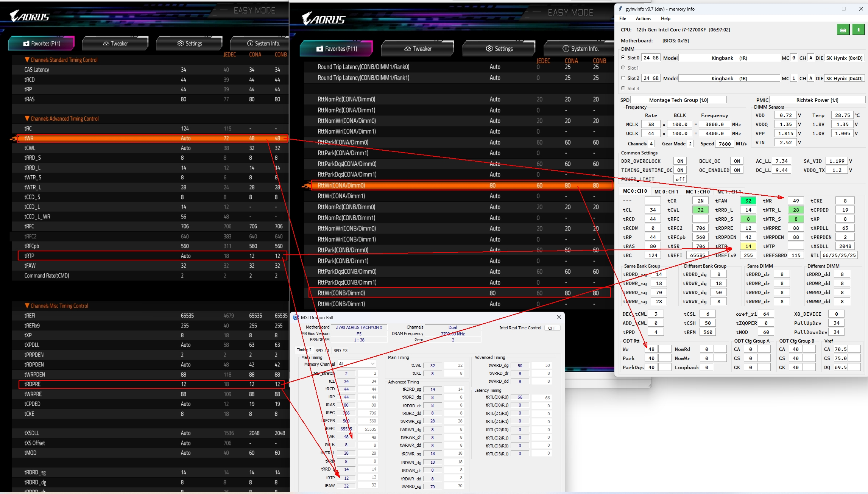The height and width of the screenshot is (494, 868).
Task: Click Tweaker tab in right BIOS
Action: pos(418,49)
